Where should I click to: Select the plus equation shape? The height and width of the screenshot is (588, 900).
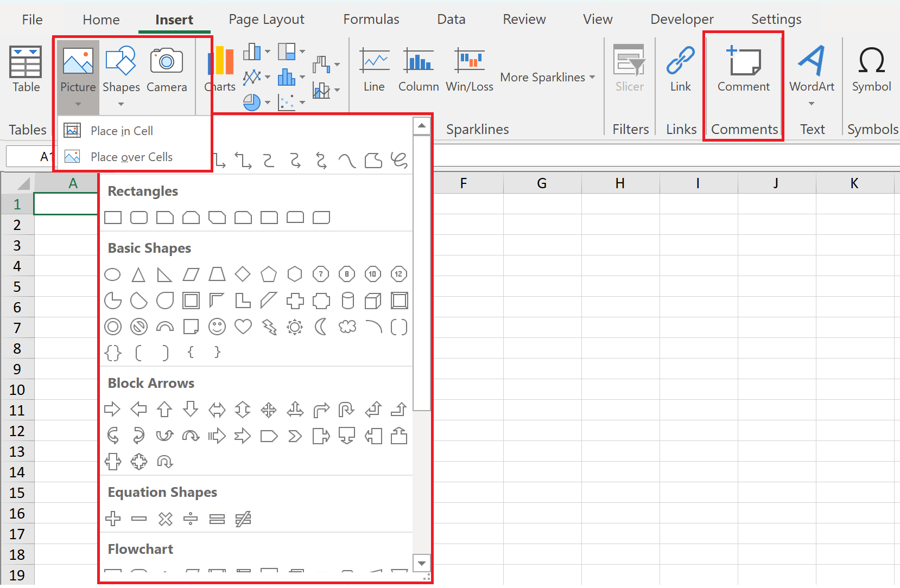113,519
